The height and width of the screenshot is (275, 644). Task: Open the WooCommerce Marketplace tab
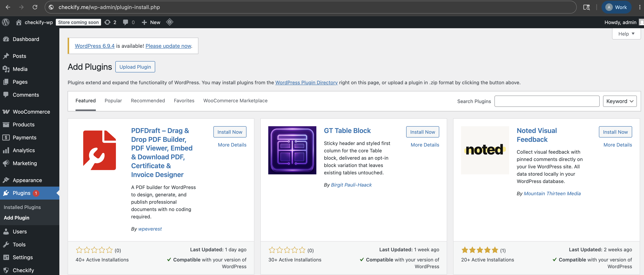click(x=235, y=101)
